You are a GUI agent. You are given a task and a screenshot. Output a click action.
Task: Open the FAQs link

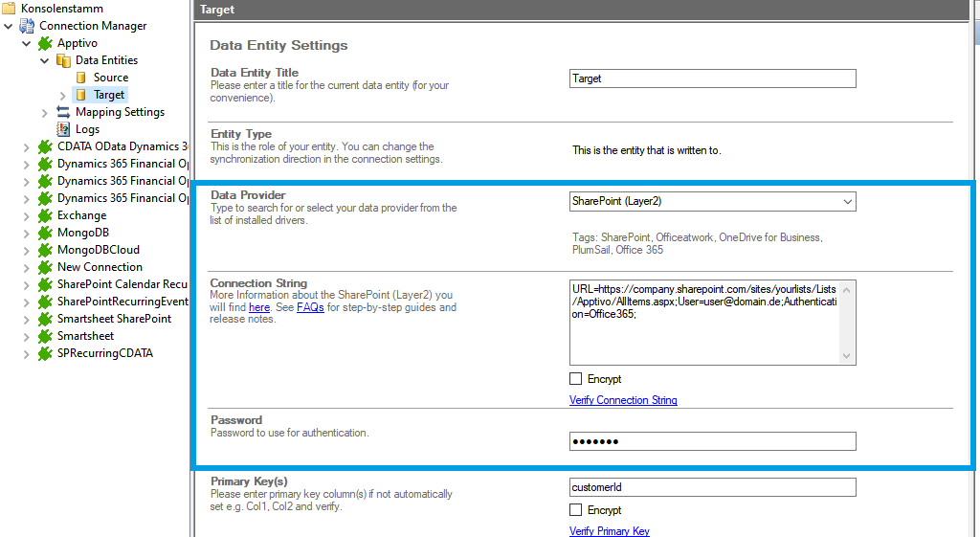[x=310, y=307]
